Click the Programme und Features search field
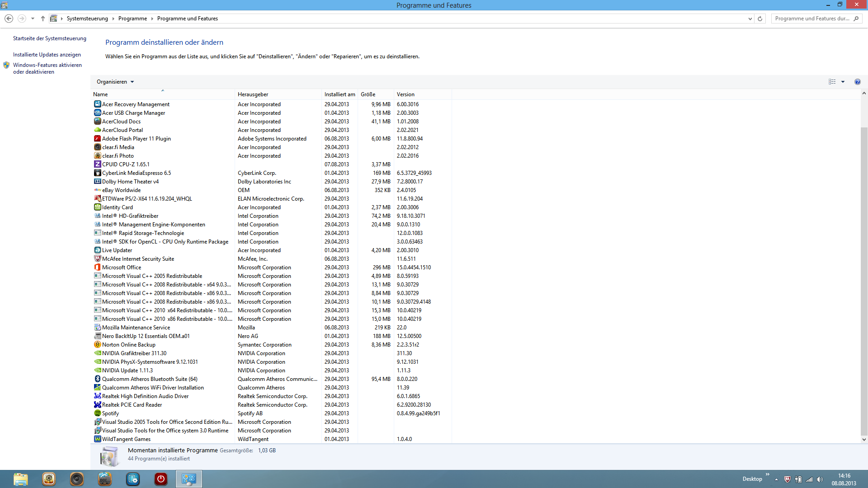This screenshot has width=868, height=488. pos(811,19)
